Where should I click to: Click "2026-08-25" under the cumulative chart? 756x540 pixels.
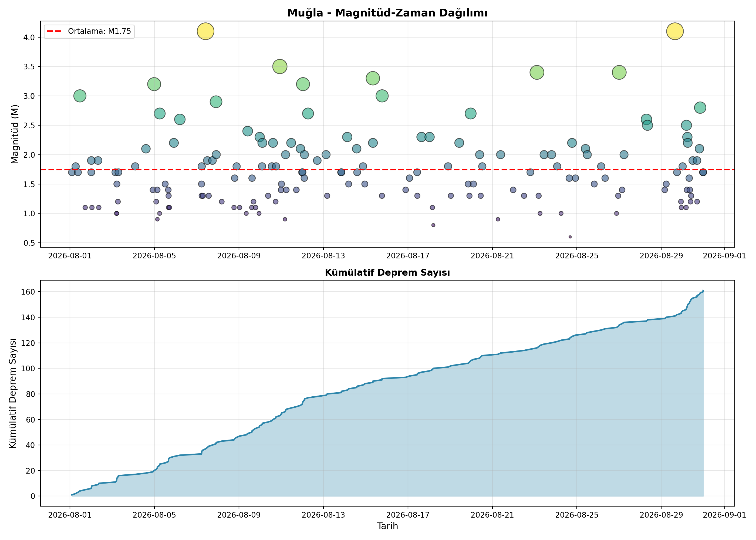coord(577,515)
